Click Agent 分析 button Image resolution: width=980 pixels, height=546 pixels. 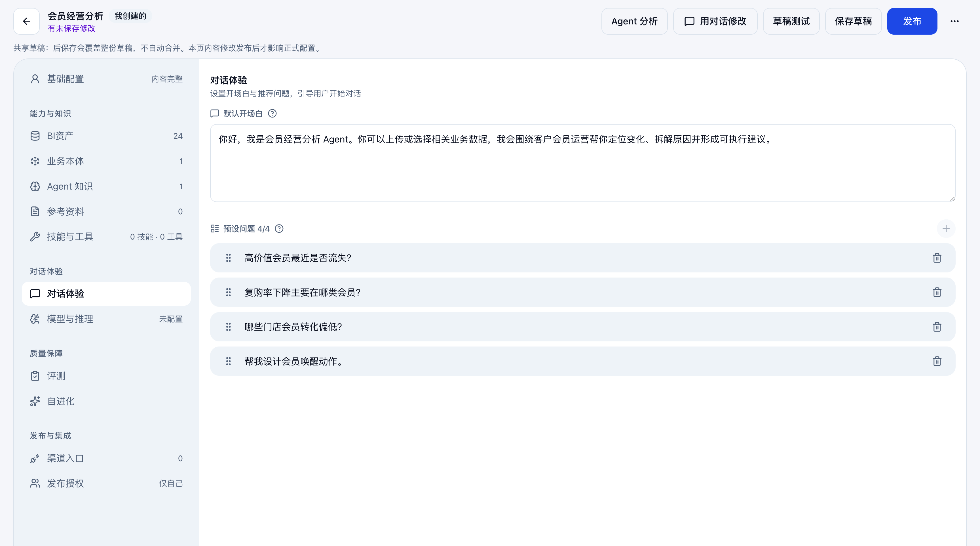[x=634, y=21]
